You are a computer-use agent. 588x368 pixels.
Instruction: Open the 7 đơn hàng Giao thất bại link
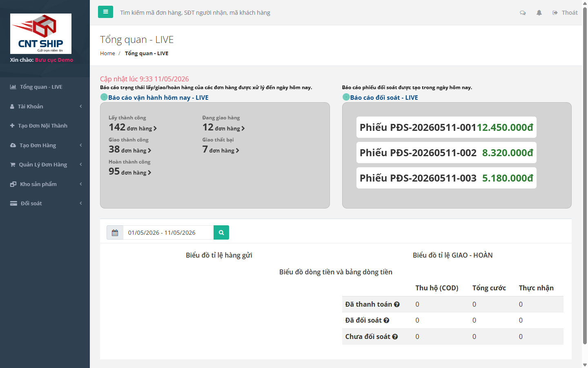pyautogui.click(x=221, y=150)
